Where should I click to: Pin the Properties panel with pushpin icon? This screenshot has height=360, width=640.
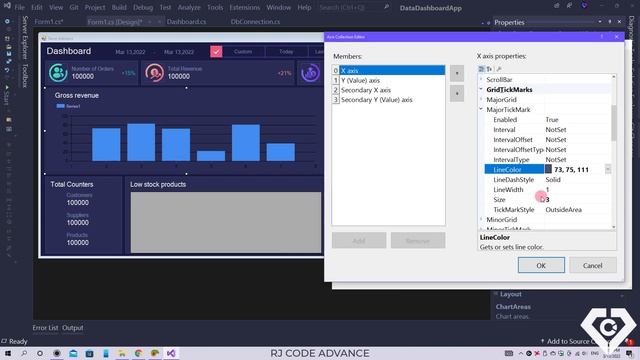(x=610, y=22)
